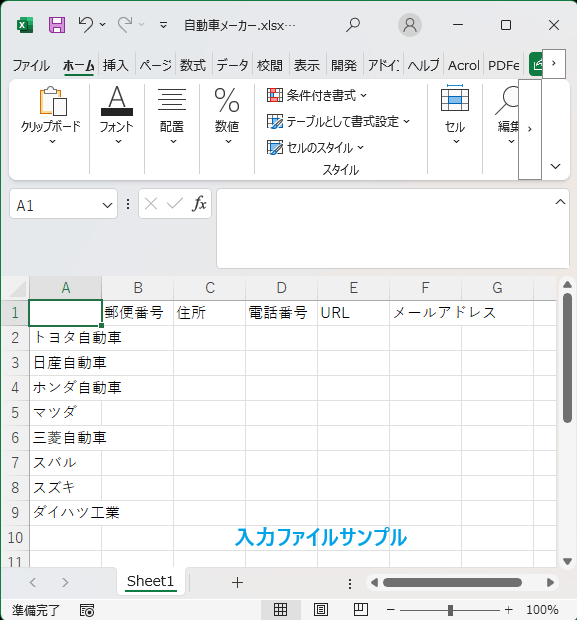
Task: Open the 表示 ribbon tab
Action: (x=306, y=65)
